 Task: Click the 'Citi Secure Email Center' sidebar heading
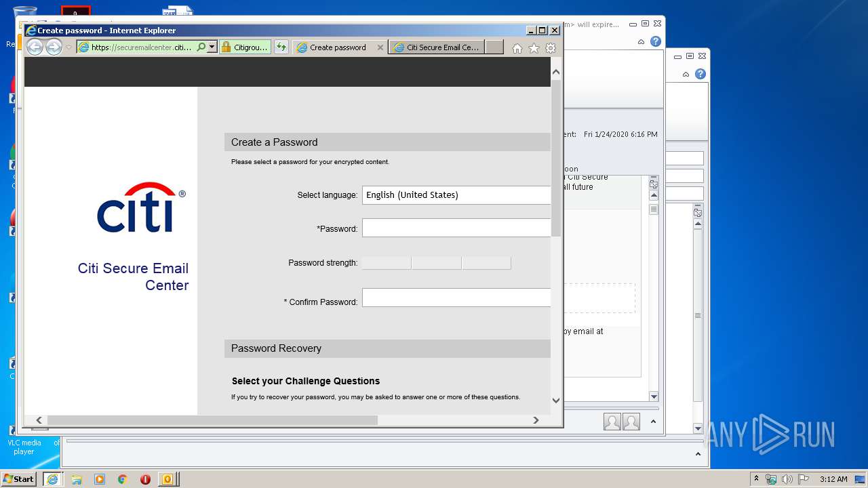point(133,277)
